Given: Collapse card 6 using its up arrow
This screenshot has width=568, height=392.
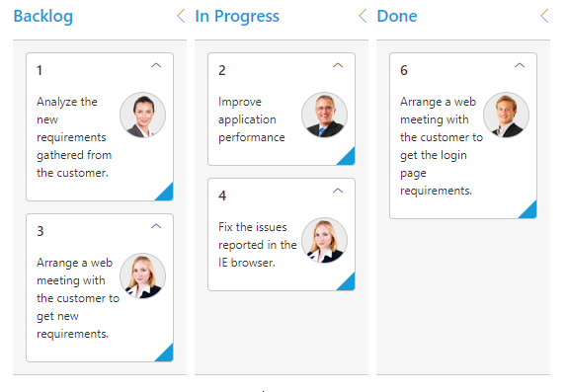Looking at the screenshot, I should click(x=520, y=65).
